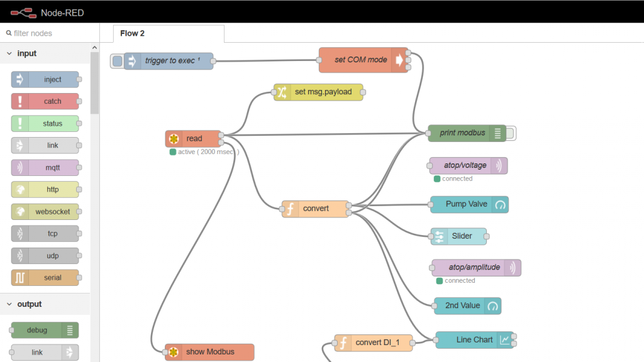This screenshot has height=362, width=644.
Task: Click the tcp palette node icon
Action: [x=19, y=234]
